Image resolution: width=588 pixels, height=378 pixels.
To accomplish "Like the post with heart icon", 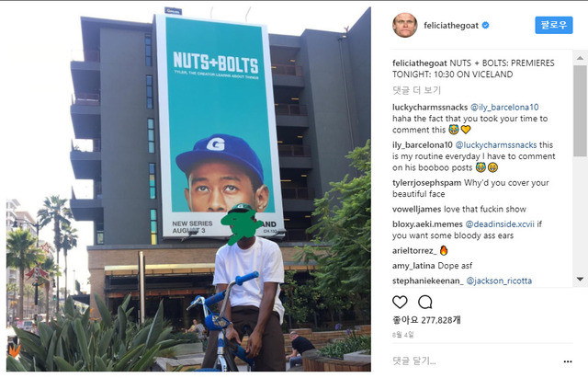I will pyautogui.click(x=400, y=302).
